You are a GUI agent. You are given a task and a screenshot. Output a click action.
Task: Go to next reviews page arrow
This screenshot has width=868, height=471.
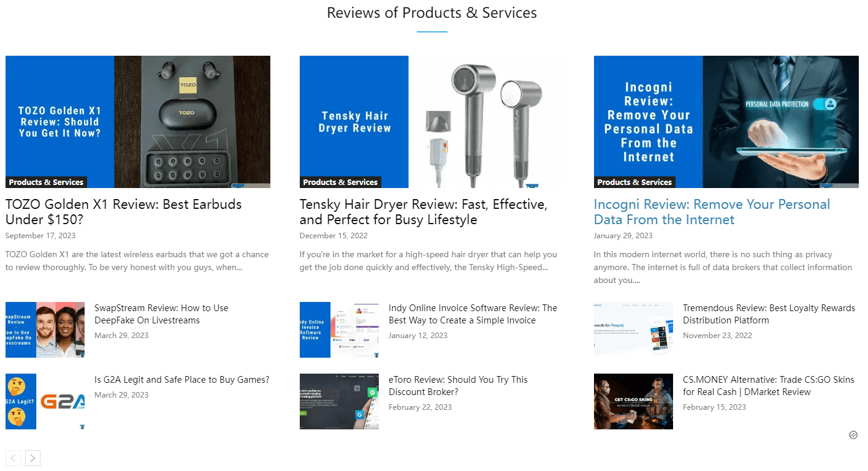coord(33,458)
